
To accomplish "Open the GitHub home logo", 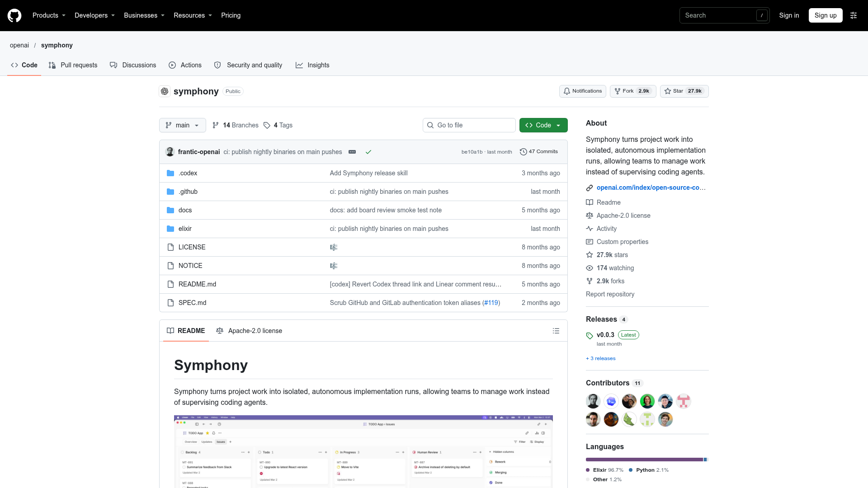I will point(14,15).
